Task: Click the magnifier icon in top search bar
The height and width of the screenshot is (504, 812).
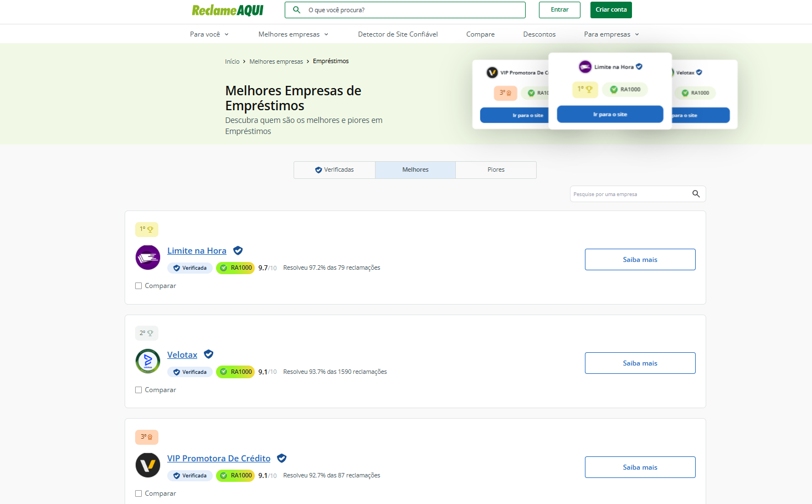Action: tap(296, 10)
